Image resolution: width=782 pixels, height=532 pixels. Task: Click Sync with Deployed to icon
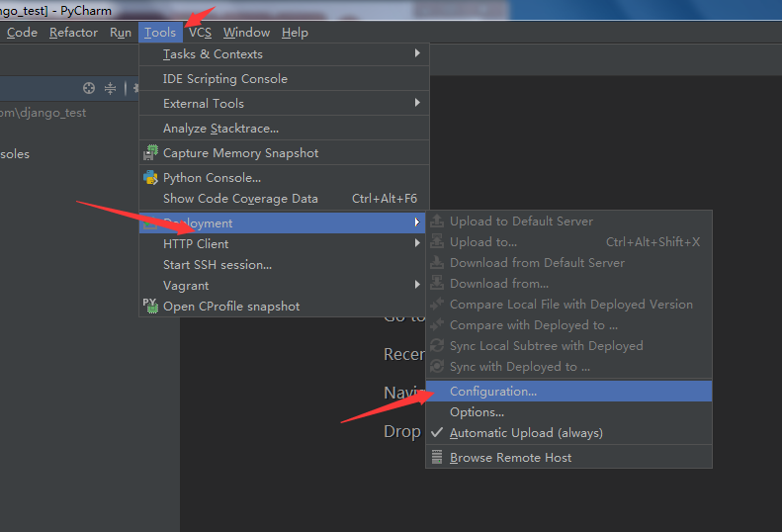[437, 366]
